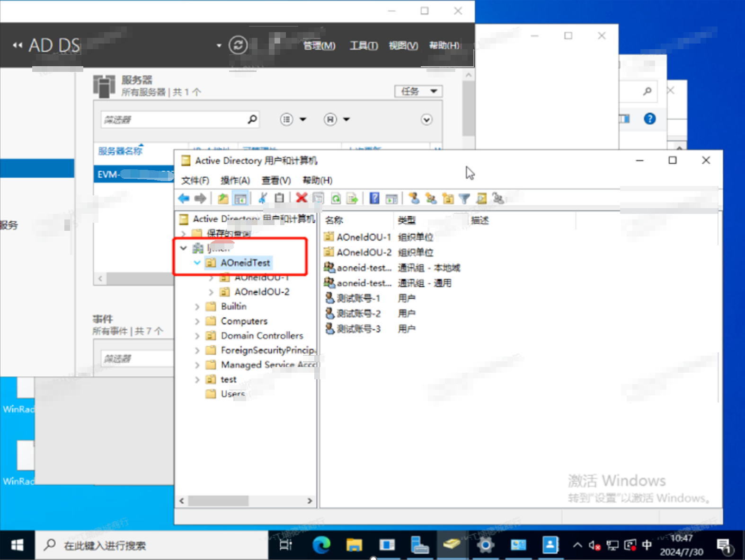This screenshot has width=745, height=560.
Task: Open Settings gear on the taskbar
Action: click(485, 545)
